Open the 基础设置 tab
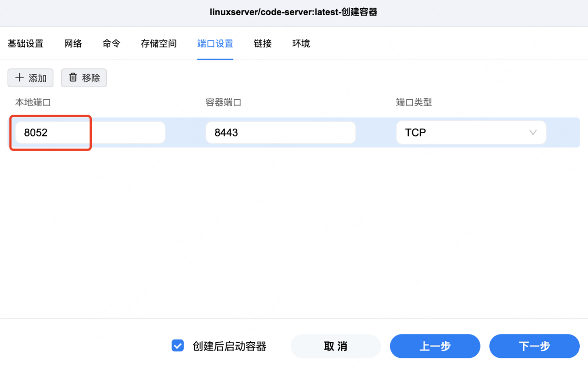588x368 pixels. tap(25, 43)
